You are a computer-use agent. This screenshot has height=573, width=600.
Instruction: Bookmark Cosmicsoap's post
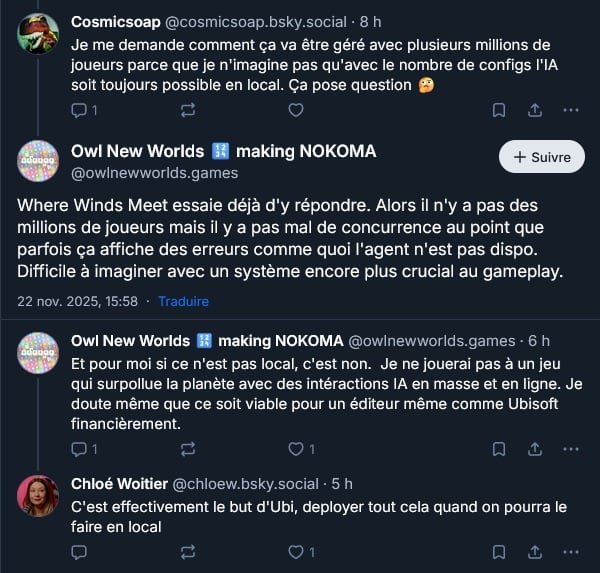499,110
